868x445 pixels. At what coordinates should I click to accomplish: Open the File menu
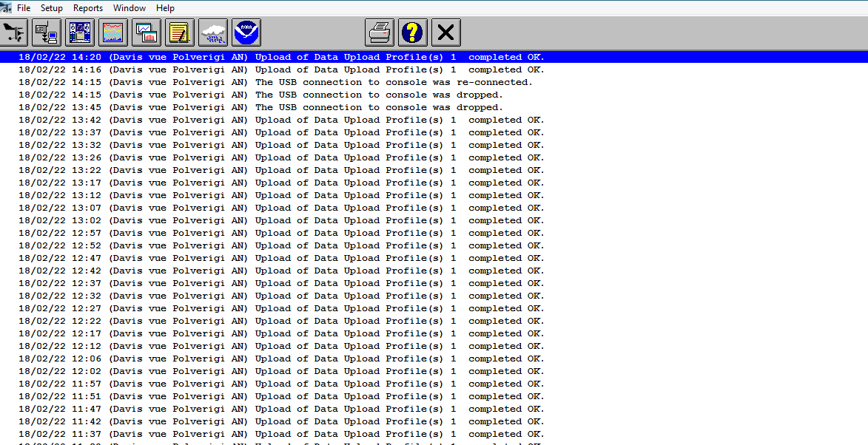click(24, 8)
